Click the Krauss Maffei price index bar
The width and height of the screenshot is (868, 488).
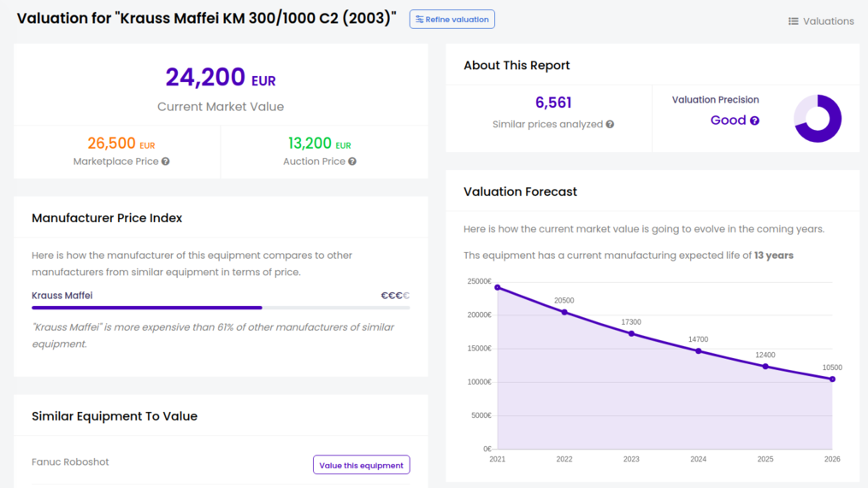pos(221,308)
